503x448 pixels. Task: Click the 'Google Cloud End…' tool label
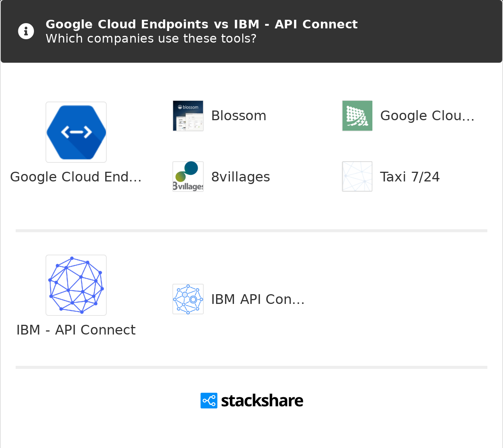76,177
